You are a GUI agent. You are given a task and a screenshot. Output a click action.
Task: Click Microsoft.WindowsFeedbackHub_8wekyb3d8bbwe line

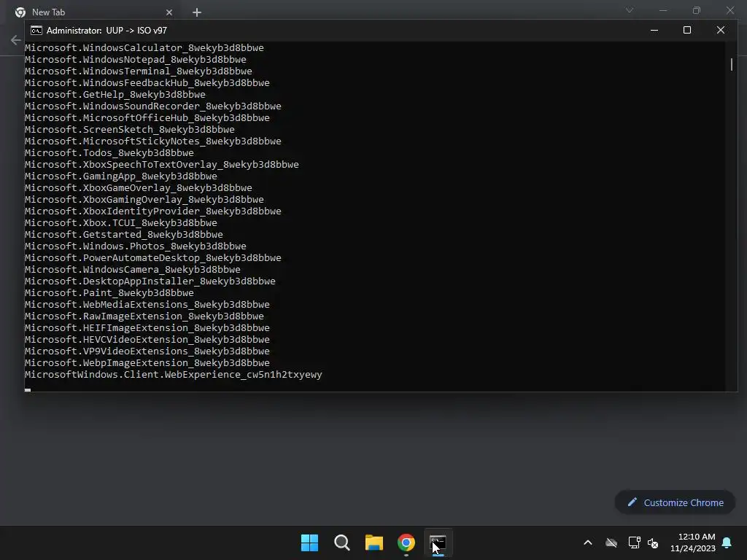point(147,83)
